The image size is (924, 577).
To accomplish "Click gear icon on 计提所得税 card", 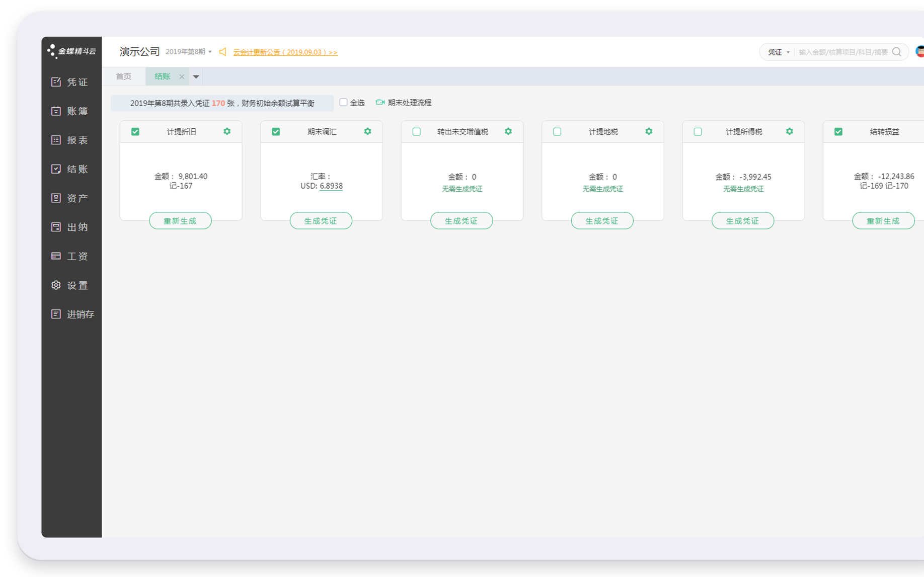I will pos(789,131).
